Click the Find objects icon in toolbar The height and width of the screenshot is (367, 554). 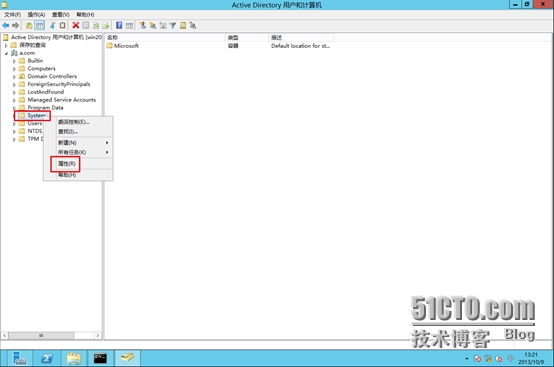[x=183, y=25]
